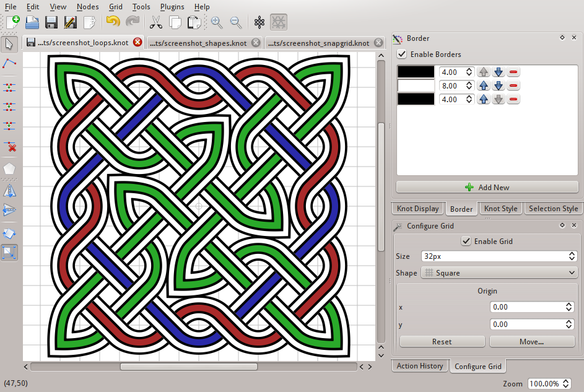This screenshot has width=584, height=392.
Task: Click the Zoom 100.00% stepper arrows
Action: [x=566, y=383]
